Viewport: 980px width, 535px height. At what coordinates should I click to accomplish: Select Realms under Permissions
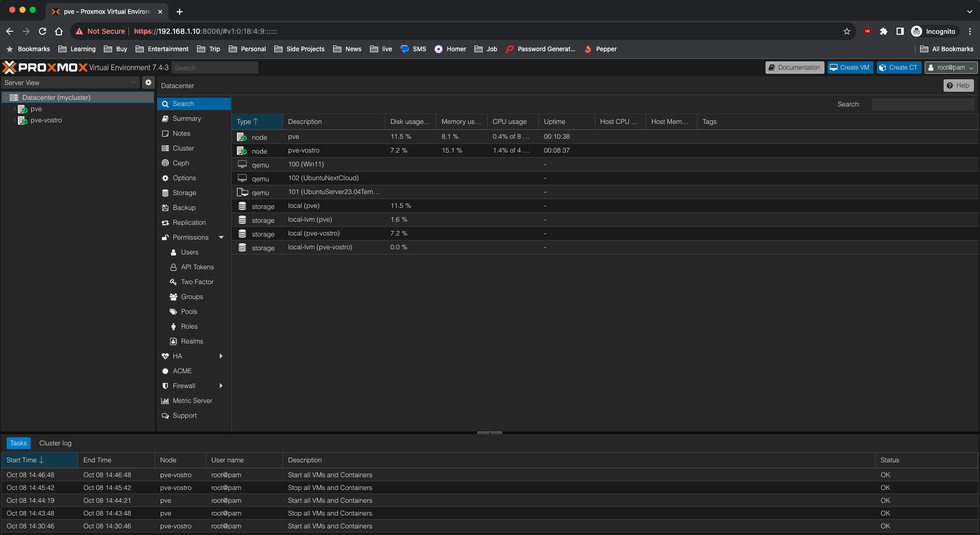point(194,341)
